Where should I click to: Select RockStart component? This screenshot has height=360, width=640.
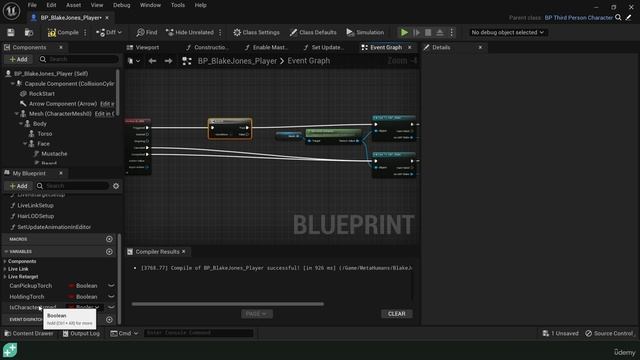click(x=42, y=93)
